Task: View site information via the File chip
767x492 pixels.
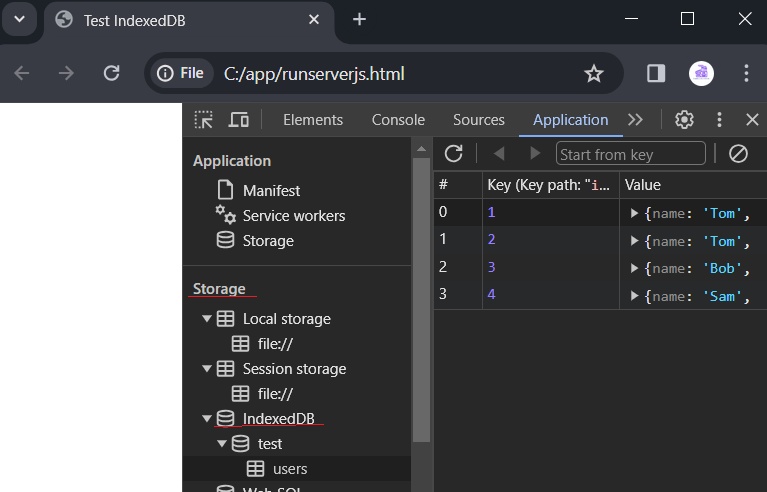Action: (x=180, y=73)
